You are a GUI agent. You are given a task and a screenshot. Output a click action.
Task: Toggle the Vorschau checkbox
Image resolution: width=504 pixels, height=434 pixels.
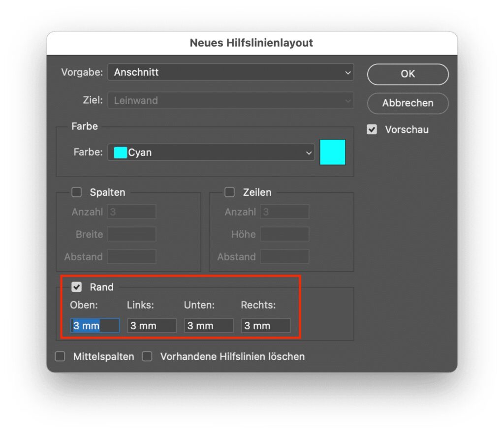372,130
